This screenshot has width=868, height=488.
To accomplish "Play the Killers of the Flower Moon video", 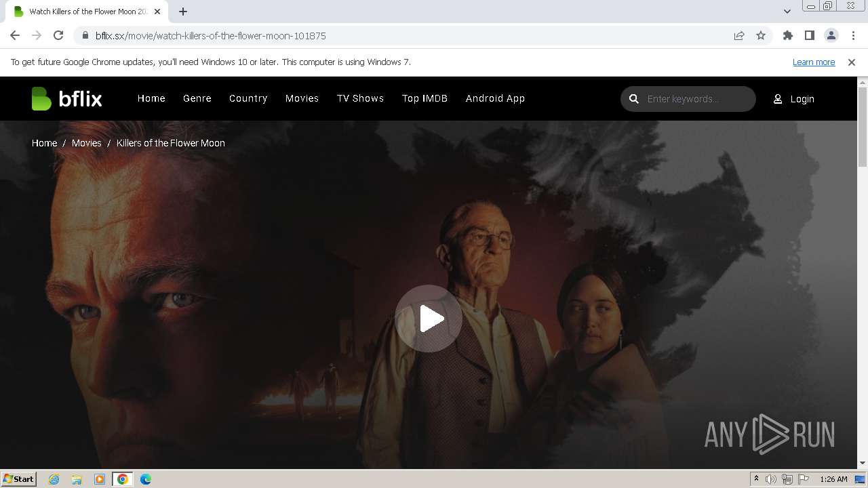I will tap(429, 319).
